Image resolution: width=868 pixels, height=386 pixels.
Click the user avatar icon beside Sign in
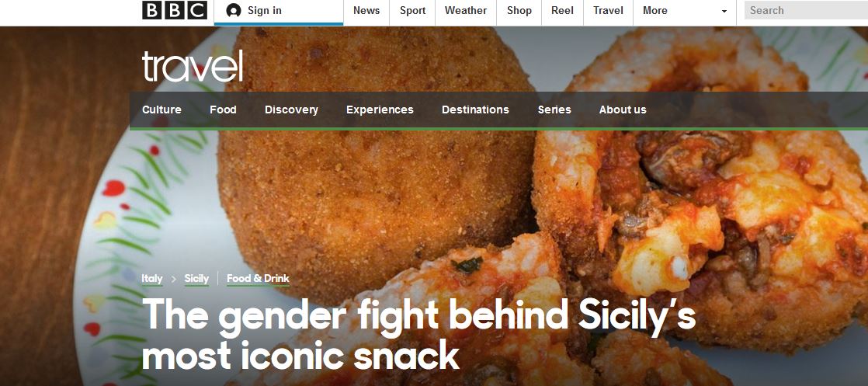[234, 11]
